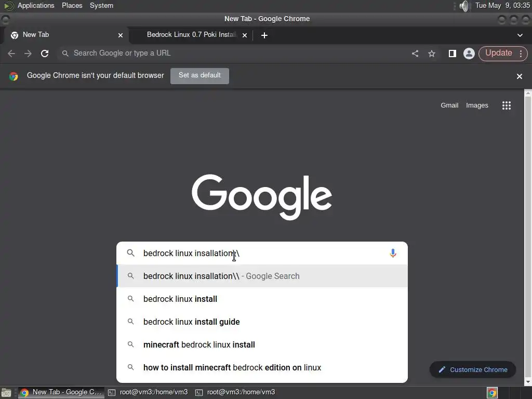Click the clock showing Tue May 9
This screenshot has width=532, height=399.
point(502,5)
